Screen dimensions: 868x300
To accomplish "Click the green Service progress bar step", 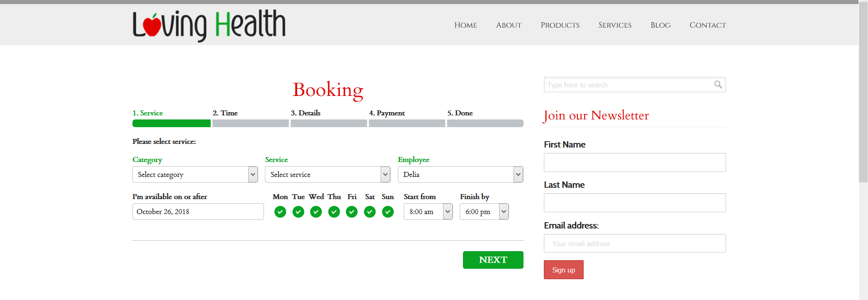I will (x=171, y=123).
